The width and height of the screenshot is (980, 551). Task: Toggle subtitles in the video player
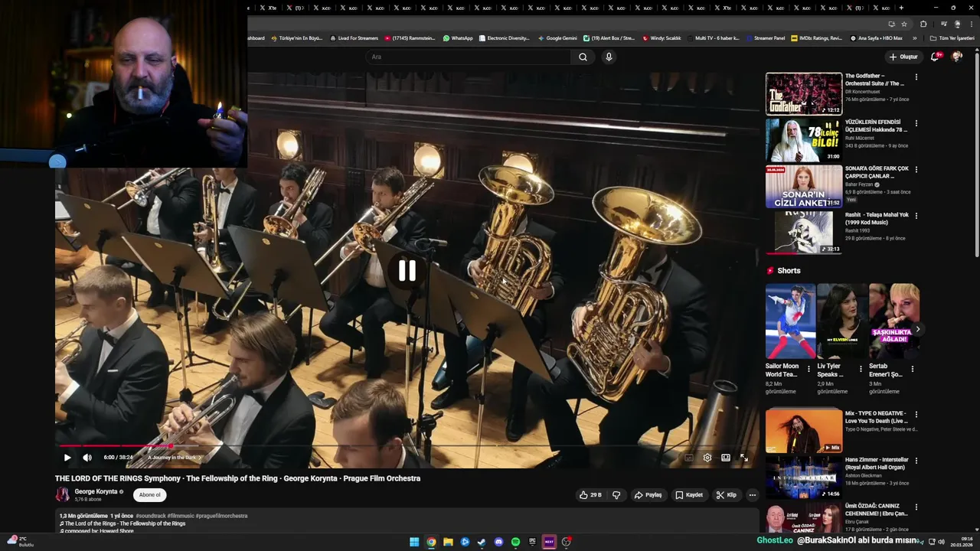coord(689,458)
